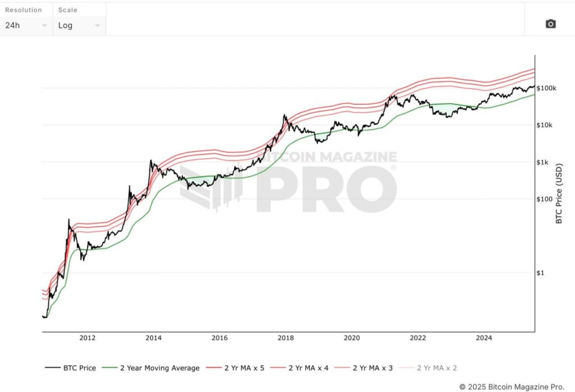Enable the faded 2 Yr MA x 2 series
This screenshot has height=392, width=575.
click(436, 368)
